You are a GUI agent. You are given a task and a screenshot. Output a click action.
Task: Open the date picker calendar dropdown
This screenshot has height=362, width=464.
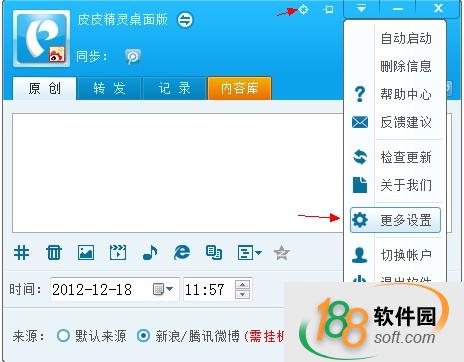163,289
